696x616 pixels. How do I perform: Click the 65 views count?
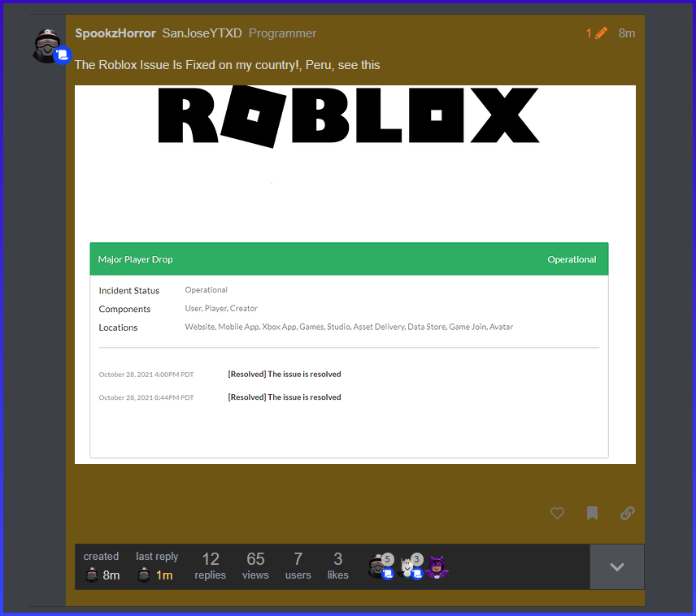click(255, 566)
